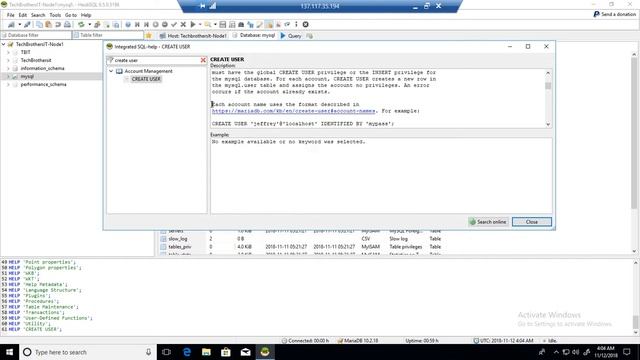Click new query tab icon after Query
The width and height of the screenshot is (640, 360).
coord(309,36)
